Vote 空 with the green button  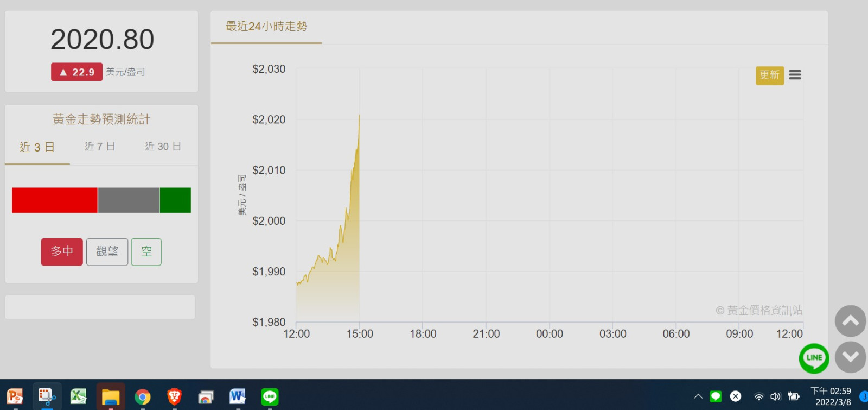pyautogui.click(x=146, y=252)
